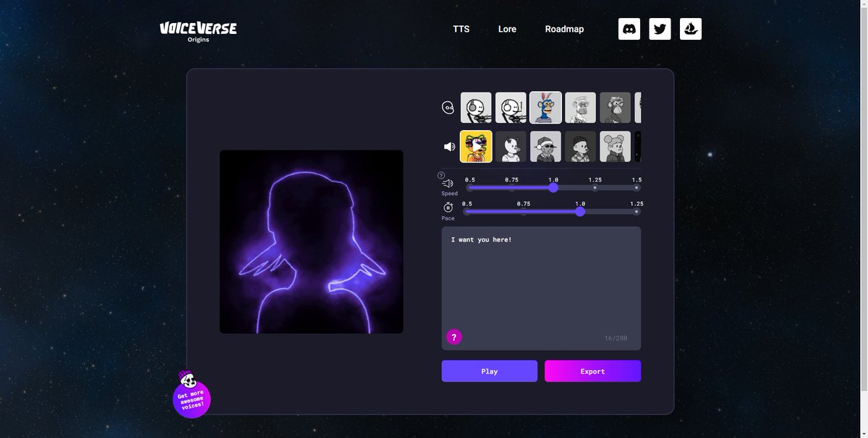Click the 1.5 tick on Speed slider
This screenshot has height=438, width=868.
637,187
